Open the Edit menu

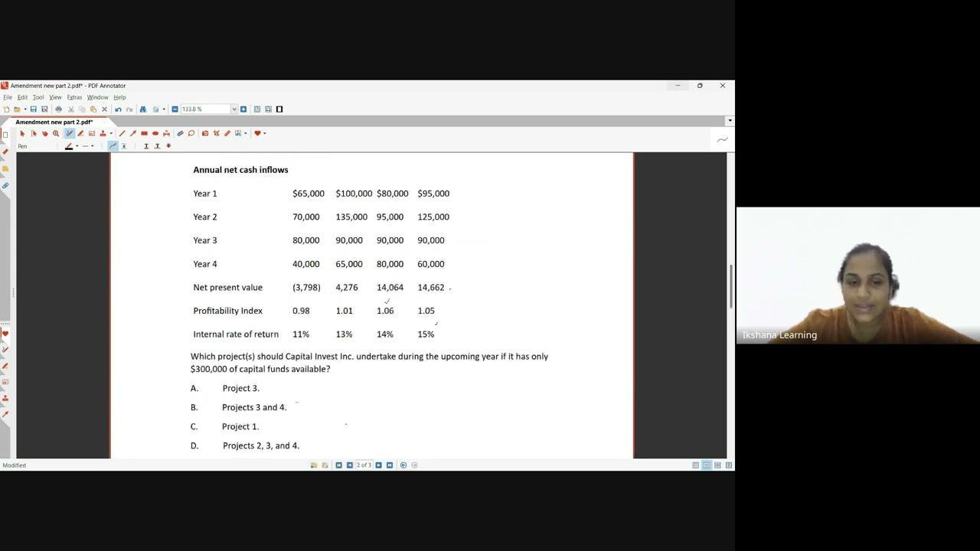tap(22, 97)
